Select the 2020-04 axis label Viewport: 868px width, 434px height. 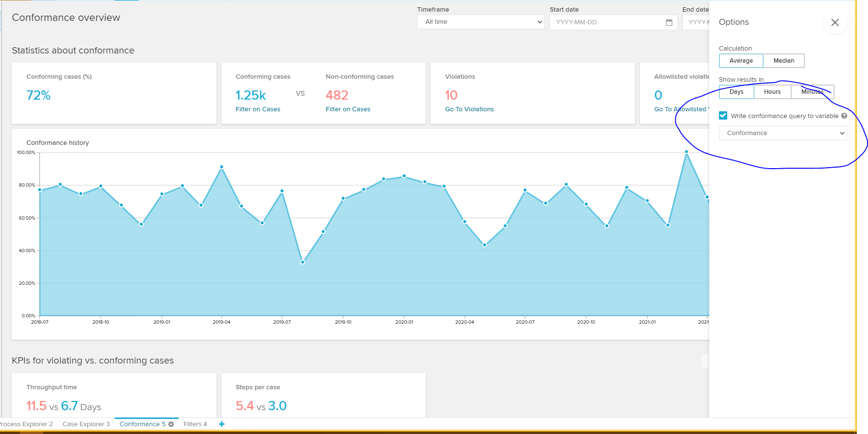click(x=465, y=322)
